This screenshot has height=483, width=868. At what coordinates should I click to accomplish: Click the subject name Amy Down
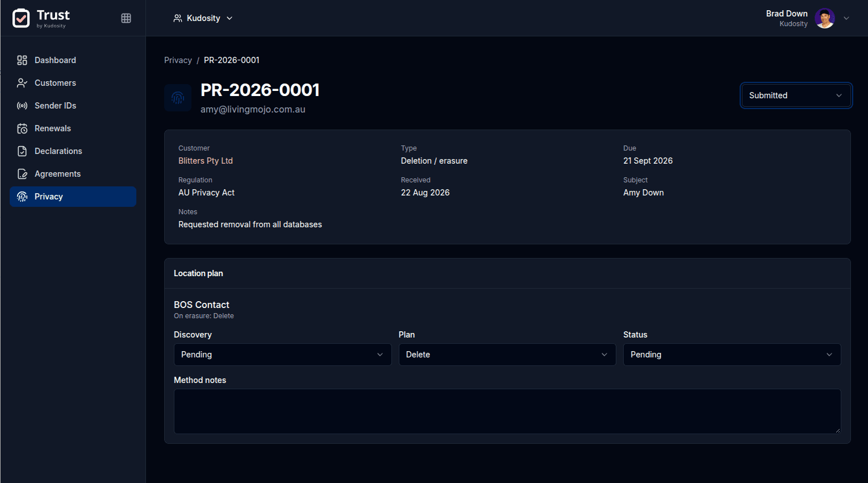tap(643, 193)
